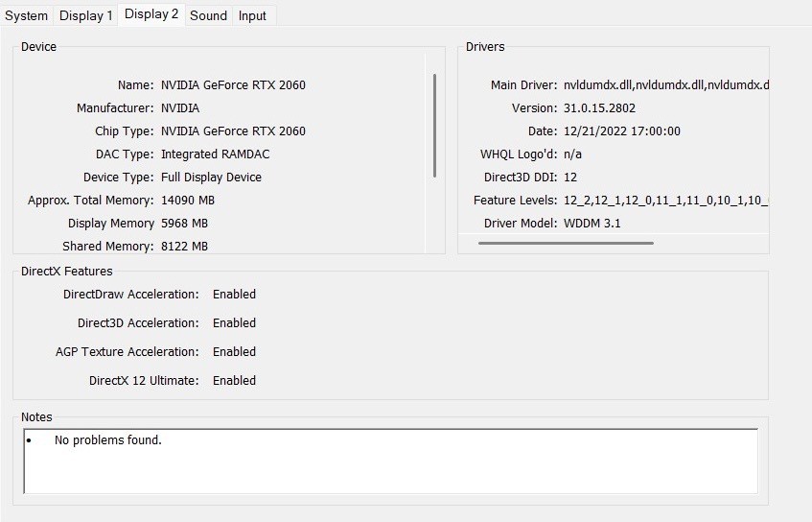812x522 pixels.
Task: Click shared memory value '8122 MB'
Action: point(184,247)
